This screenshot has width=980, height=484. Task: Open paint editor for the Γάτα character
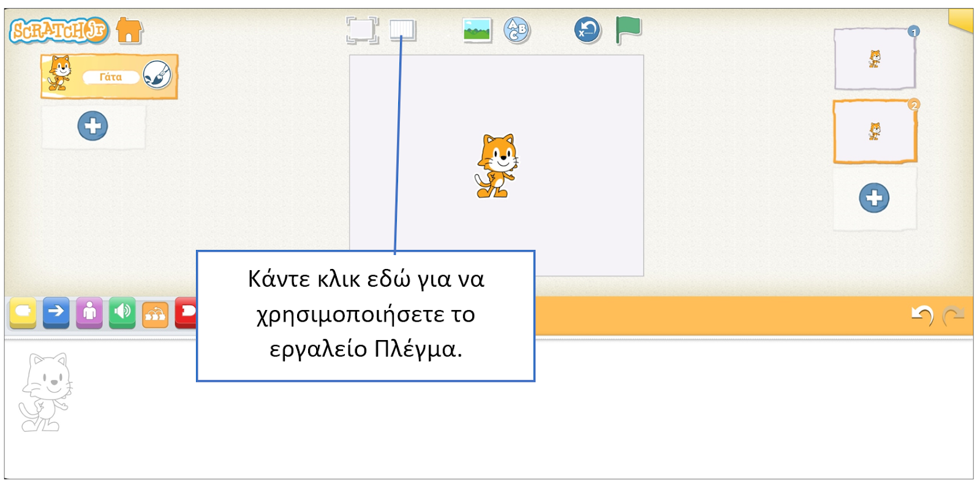pos(157,75)
